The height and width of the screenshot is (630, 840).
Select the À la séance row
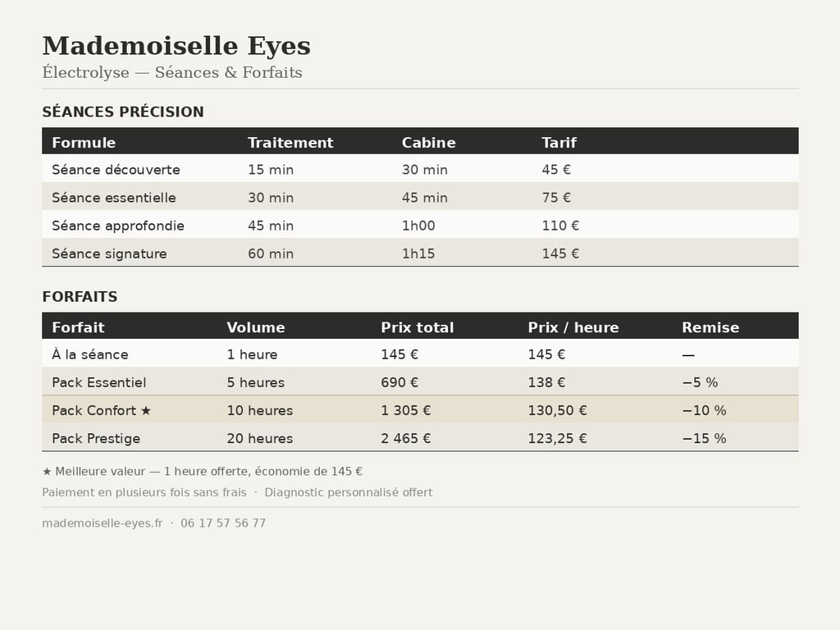(90, 354)
